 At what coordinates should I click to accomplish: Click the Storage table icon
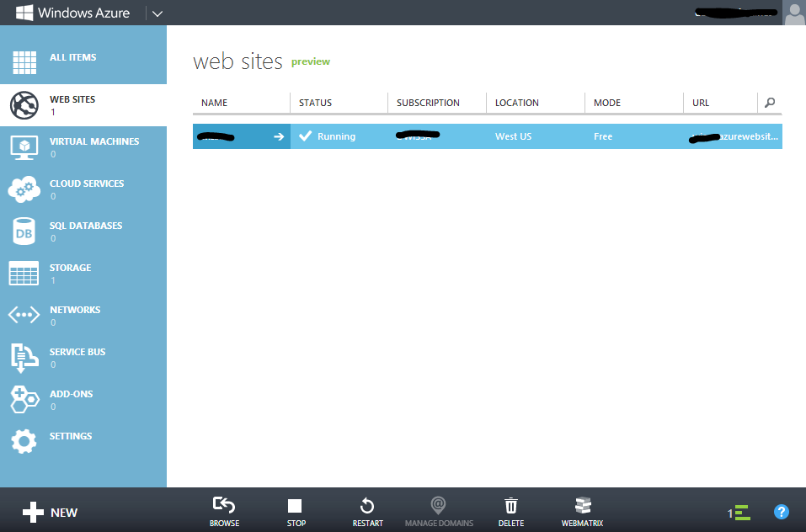24,274
